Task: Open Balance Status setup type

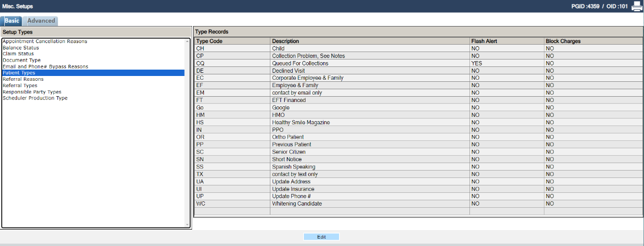Action: click(x=20, y=48)
